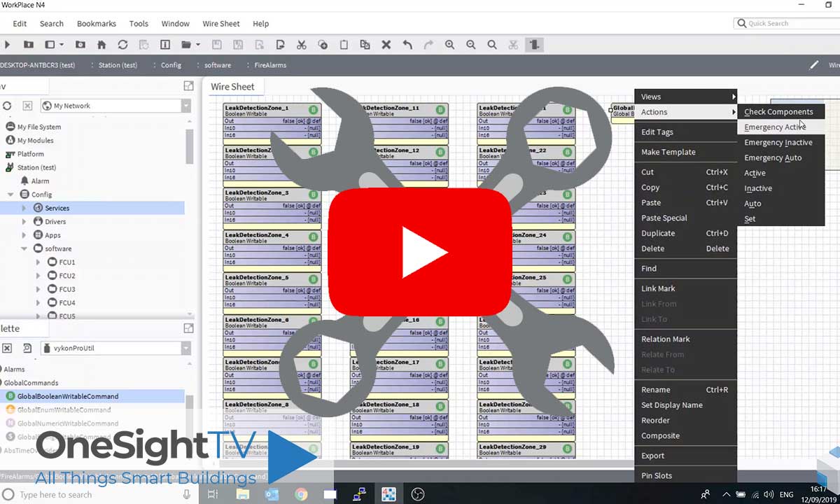Screen dimensions: 840x504
Task: Click the Config breadcrumb
Action: coord(171,65)
